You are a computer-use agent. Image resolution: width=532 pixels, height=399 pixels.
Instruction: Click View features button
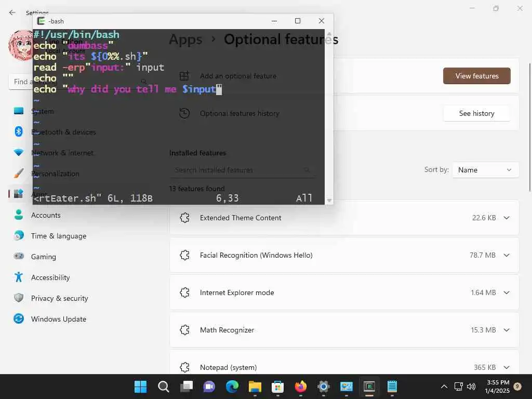(477, 76)
